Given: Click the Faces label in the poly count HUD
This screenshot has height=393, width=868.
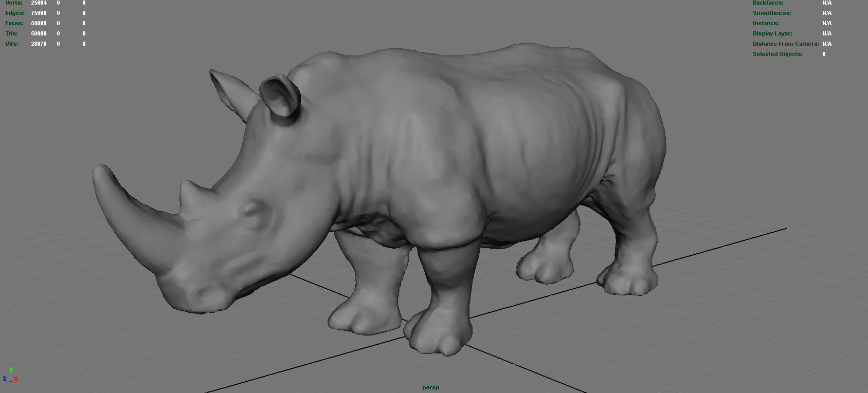Looking at the screenshot, I should point(14,23).
